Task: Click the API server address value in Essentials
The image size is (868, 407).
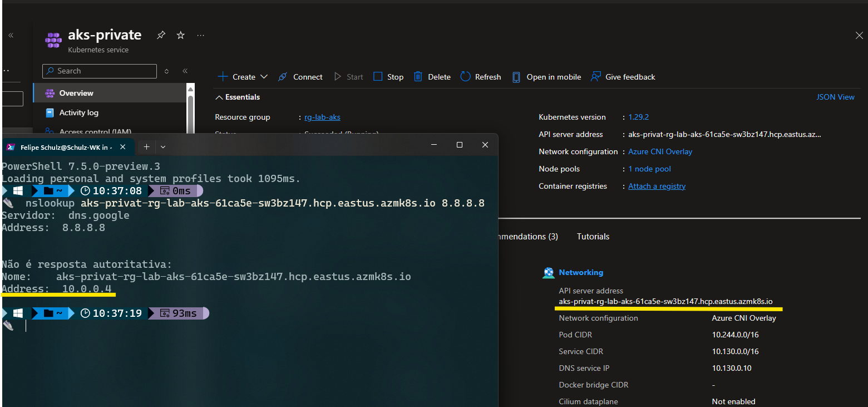Action: pos(724,134)
